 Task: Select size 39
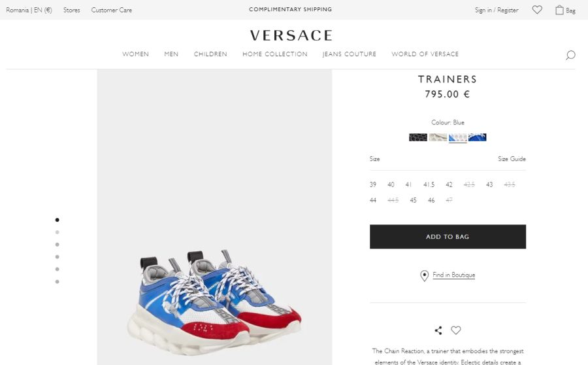pyautogui.click(x=373, y=184)
